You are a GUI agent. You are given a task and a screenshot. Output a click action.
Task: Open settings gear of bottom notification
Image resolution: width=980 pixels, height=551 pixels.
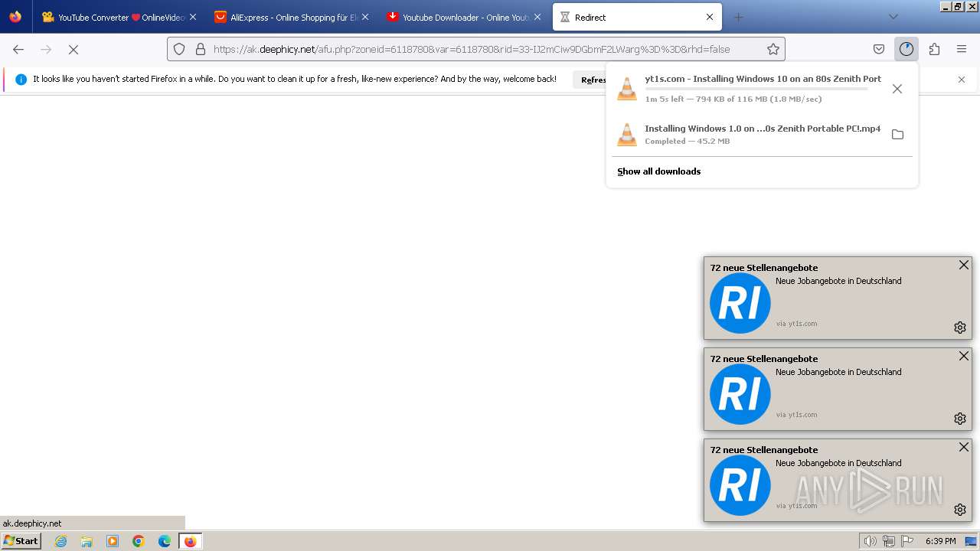coord(960,510)
